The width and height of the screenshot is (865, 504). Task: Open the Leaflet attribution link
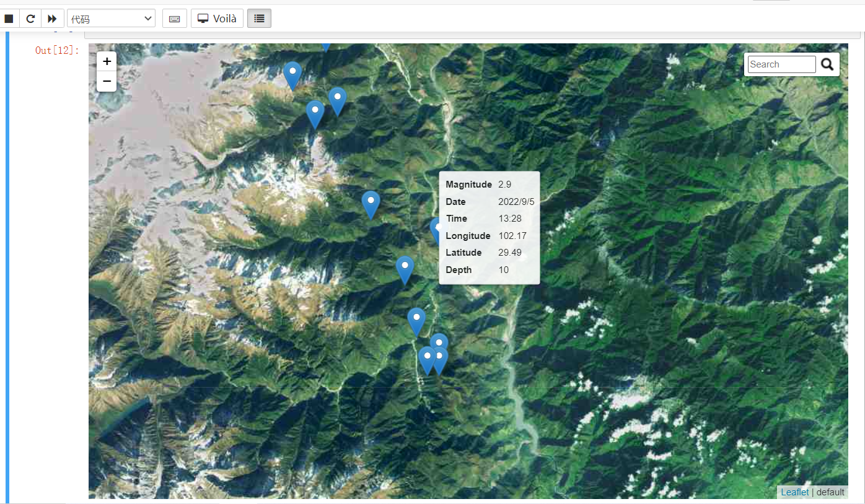tap(794, 492)
